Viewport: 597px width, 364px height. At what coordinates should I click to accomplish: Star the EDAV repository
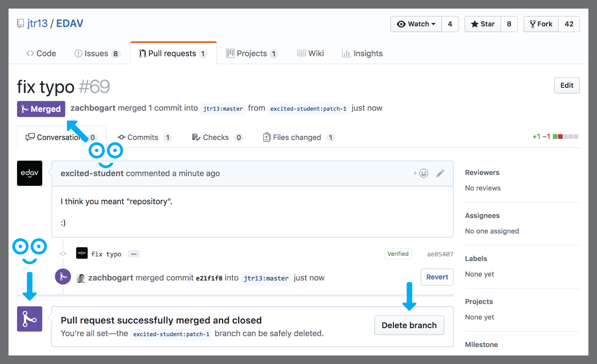[483, 24]
